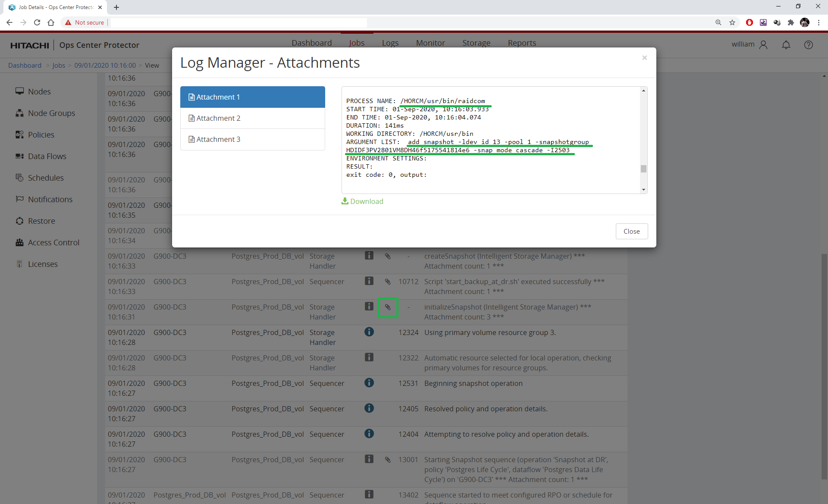Open Access Control in the sidebar
This screenshot has width=828, height=504.
[x=53, y=243]
